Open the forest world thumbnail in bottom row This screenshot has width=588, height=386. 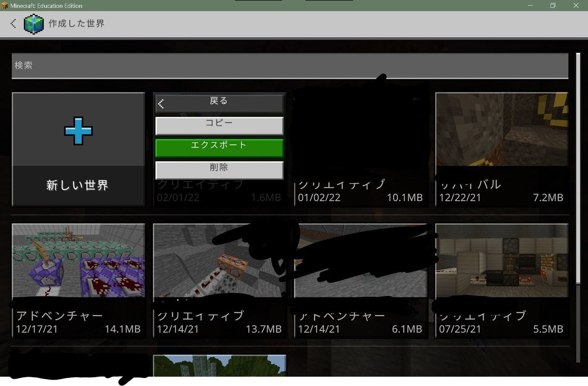pyautogui.click(x=219, y=366)
